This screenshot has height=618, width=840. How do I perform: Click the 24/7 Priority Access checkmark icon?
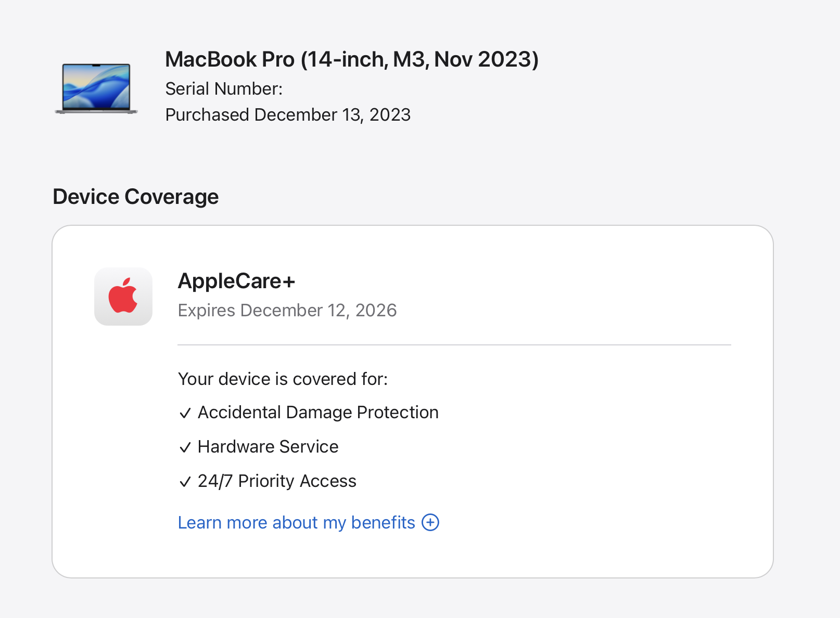click(185, 482)
